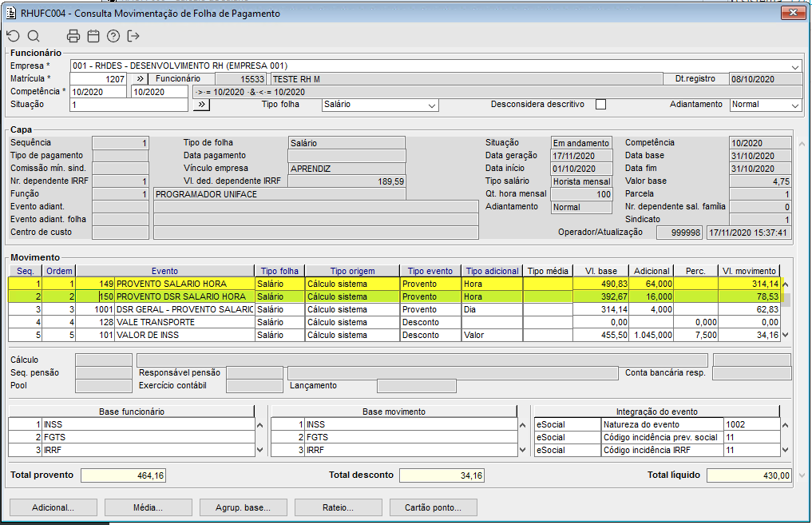This screenshot has width=812, height=525.
Task: Click the printer icon
Action: (x=73, y=36)
